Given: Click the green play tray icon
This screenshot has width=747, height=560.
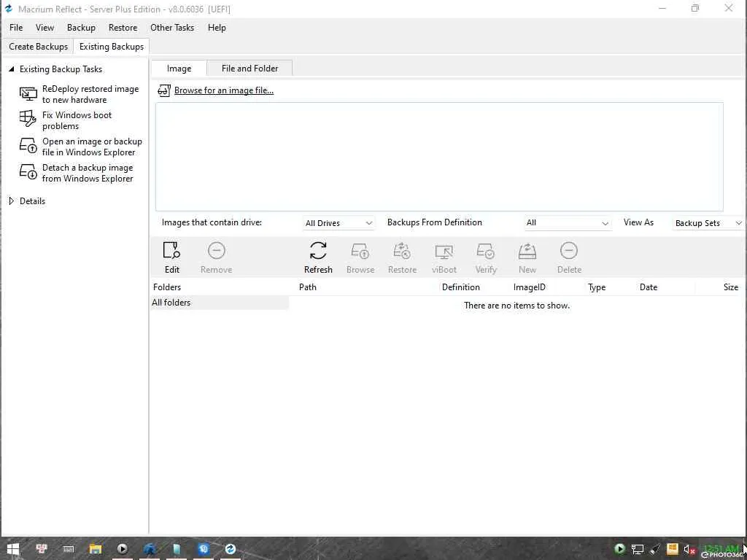Looking at the screenshot, I should click(x=619, y=549).
